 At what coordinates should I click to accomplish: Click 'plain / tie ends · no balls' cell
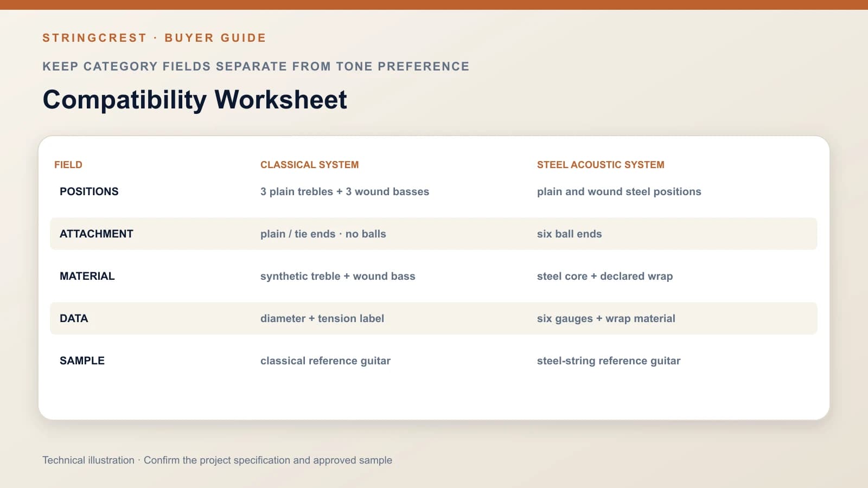(x=323, y=234)
